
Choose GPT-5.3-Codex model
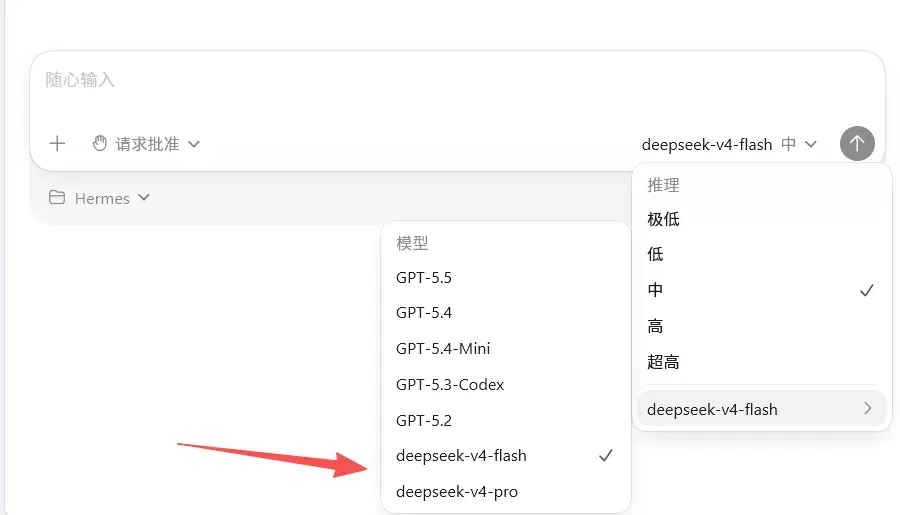(505, 385)
